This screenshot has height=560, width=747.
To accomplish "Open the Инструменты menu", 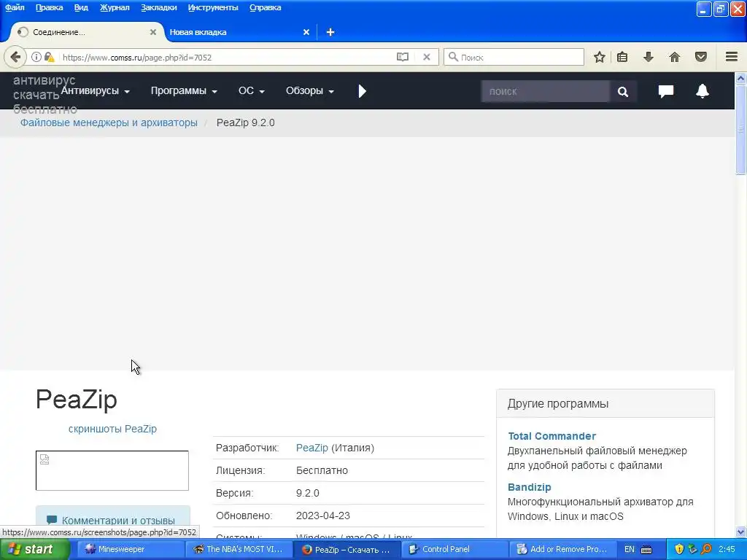I will [213, 7].
